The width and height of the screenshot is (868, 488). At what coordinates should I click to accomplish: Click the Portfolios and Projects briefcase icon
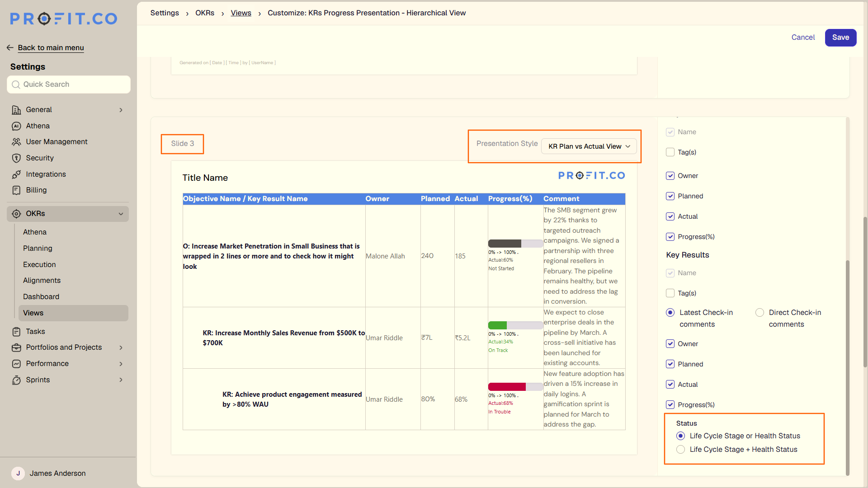(x=16, y=347)
